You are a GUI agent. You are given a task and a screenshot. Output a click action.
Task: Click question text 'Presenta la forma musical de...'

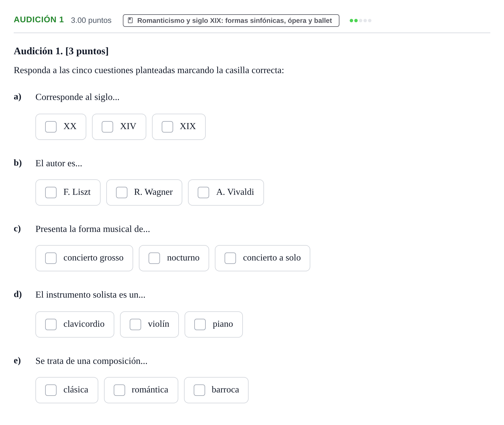click(93, 229)
